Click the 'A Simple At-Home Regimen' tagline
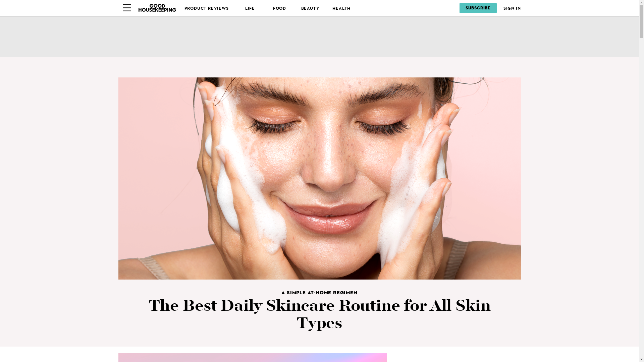Screen dimensions: 644x362 (319, 293)
